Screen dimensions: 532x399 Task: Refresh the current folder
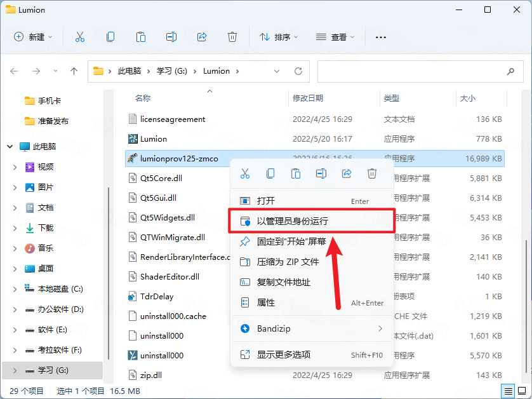click(x=298, y=71)
